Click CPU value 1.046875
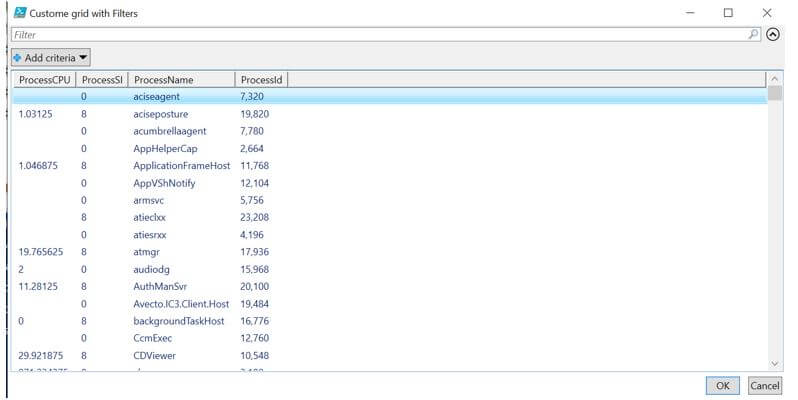This screenshot has width=798, height=400. click(38, 166)
